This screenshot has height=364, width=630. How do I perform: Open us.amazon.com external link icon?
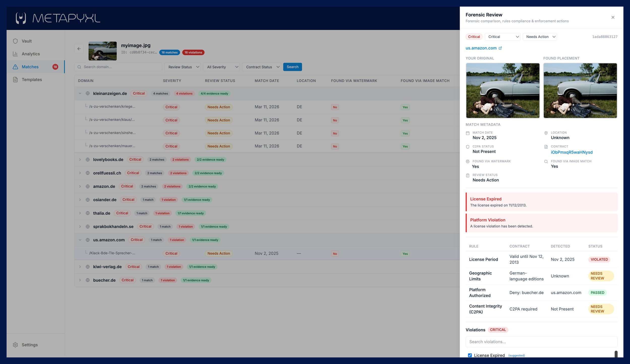(x=500, y=48)
